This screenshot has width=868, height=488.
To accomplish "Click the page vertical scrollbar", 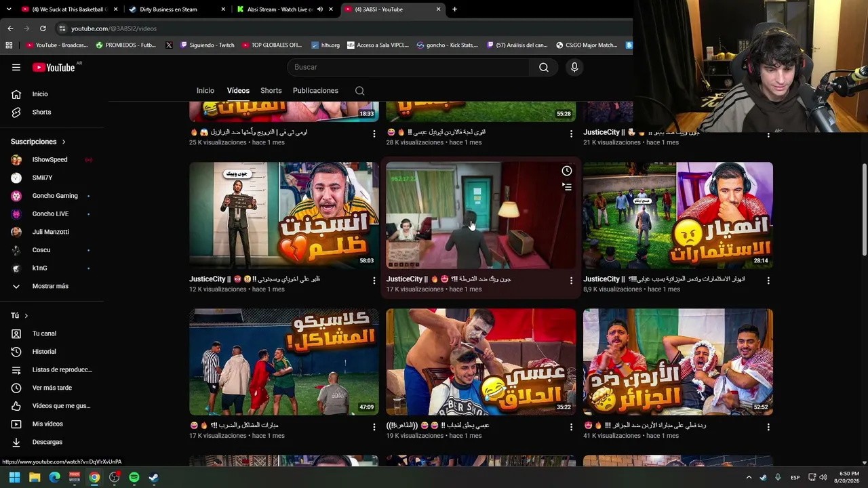I will click(864, 210).
